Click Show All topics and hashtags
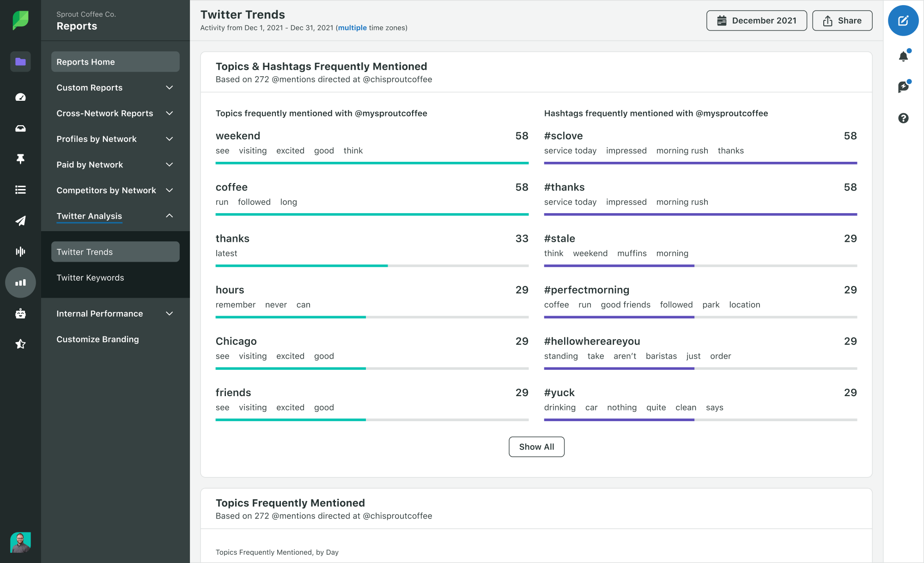 [536, 446]
